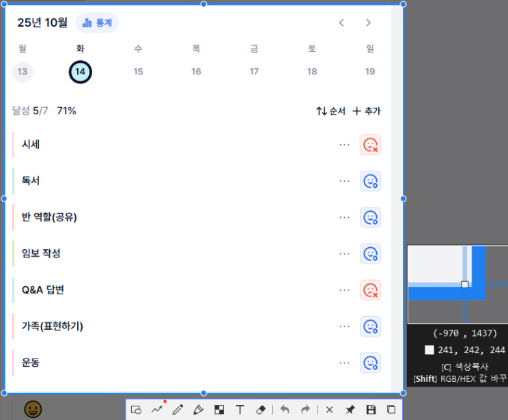Click the 추가 add button
This screenshot has height=420, width=508.
(367, 111)
